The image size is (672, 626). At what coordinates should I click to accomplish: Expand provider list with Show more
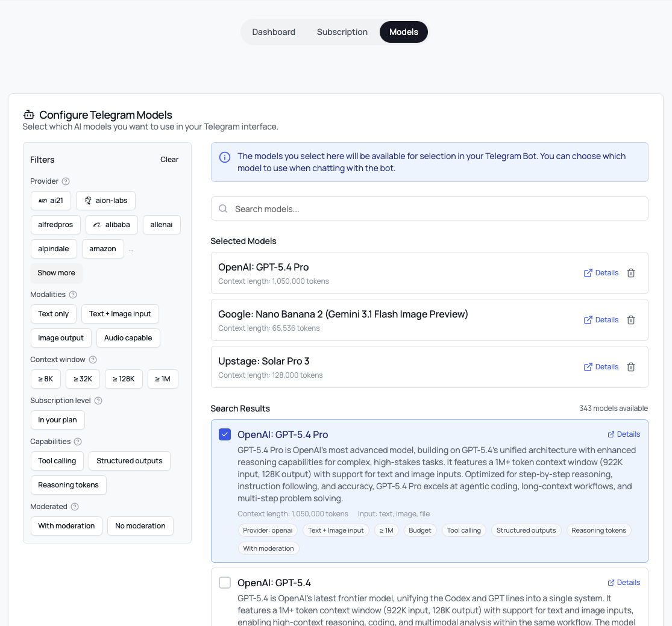coord(56,273)
